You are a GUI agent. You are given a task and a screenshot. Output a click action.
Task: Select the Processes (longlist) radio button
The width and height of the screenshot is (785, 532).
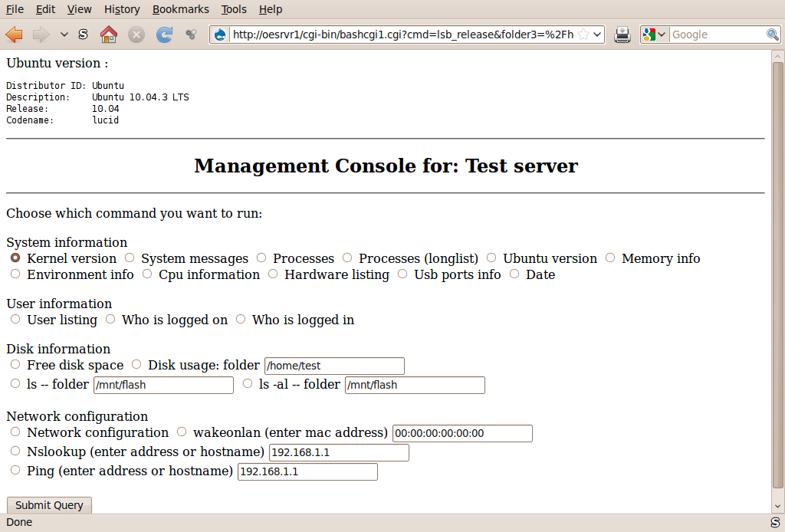coord(347,258)
